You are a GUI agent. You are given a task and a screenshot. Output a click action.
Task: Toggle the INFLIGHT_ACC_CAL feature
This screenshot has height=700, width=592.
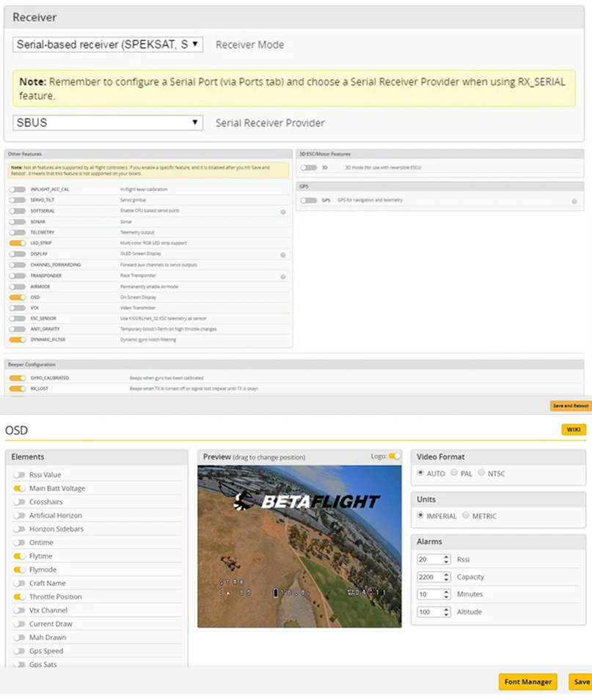tap(18, 189)
